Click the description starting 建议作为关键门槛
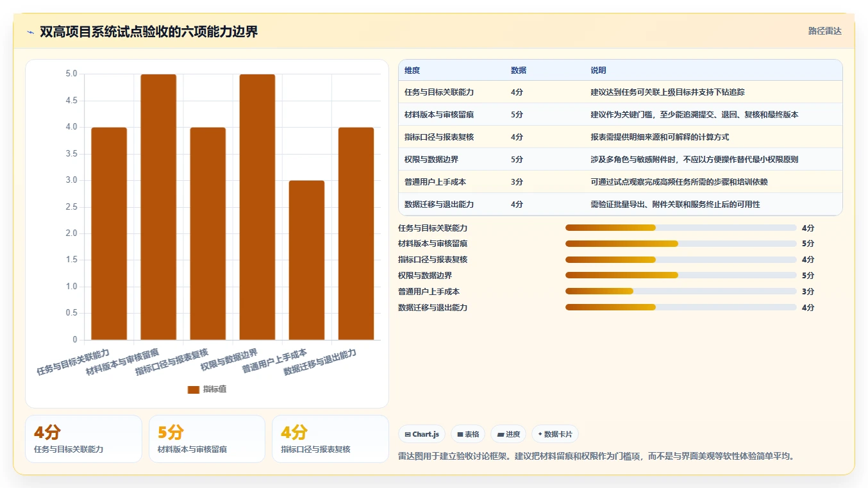The width and height of the screenshot is (868, 488). point(694,115)
